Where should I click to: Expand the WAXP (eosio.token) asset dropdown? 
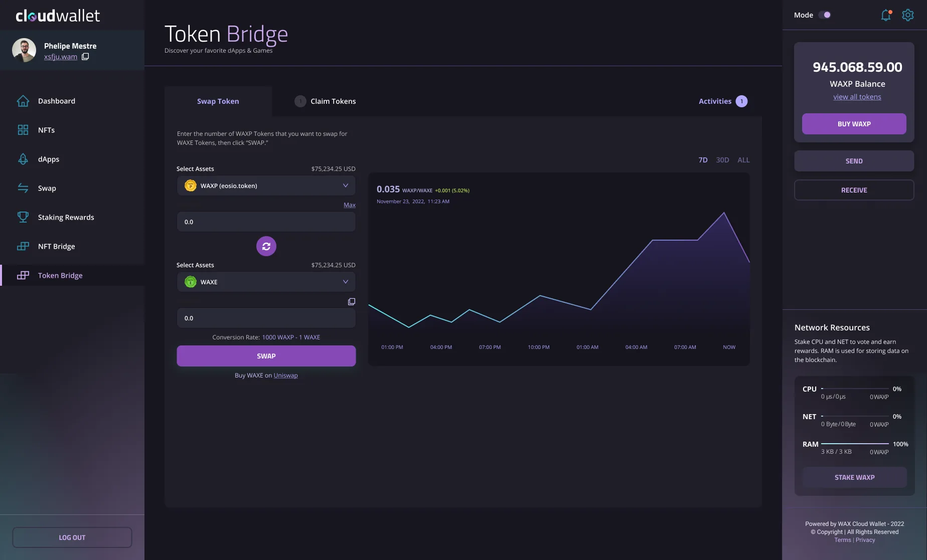[x=266, y=185]
